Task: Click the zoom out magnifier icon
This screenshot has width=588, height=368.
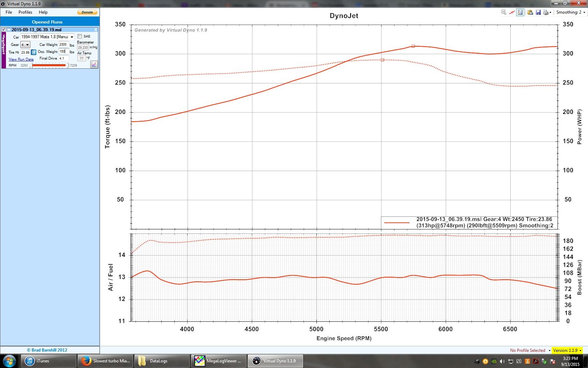Action: (x=504, y=12)
